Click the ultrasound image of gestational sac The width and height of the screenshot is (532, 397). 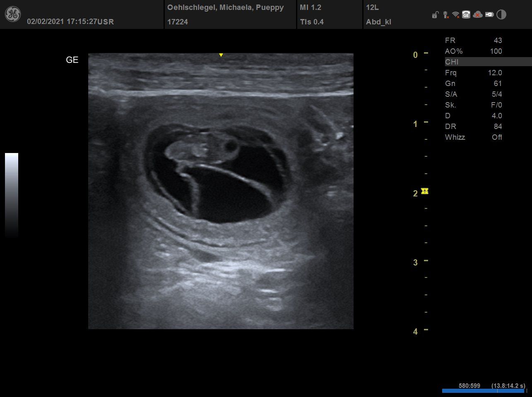[x=221, y=191]
